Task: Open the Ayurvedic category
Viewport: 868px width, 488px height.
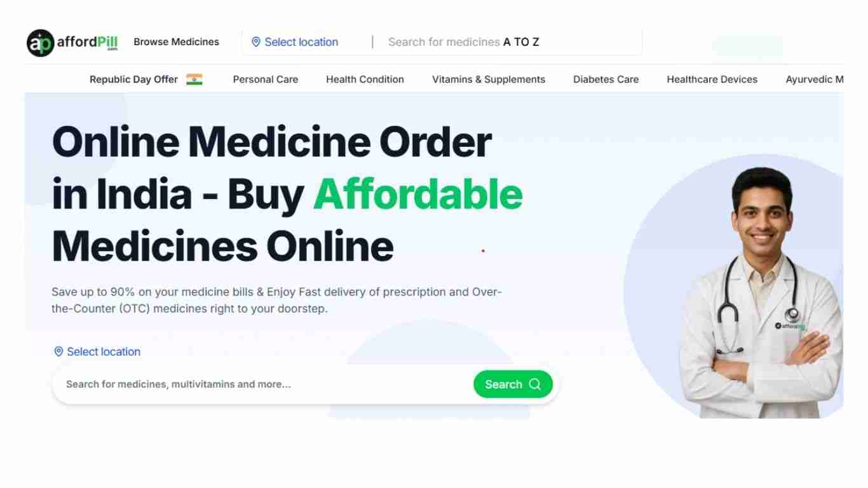Action: pyautogui.click(x=815, y=79)
